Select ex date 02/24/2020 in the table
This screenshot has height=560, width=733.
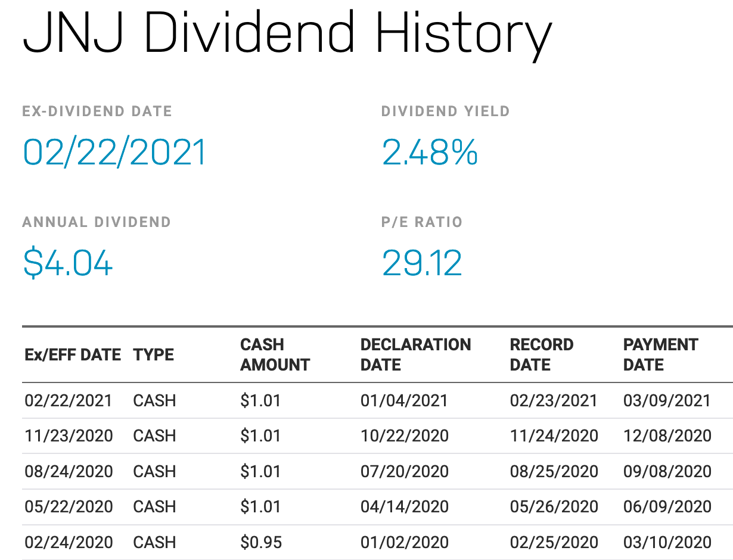click(69, 543)
